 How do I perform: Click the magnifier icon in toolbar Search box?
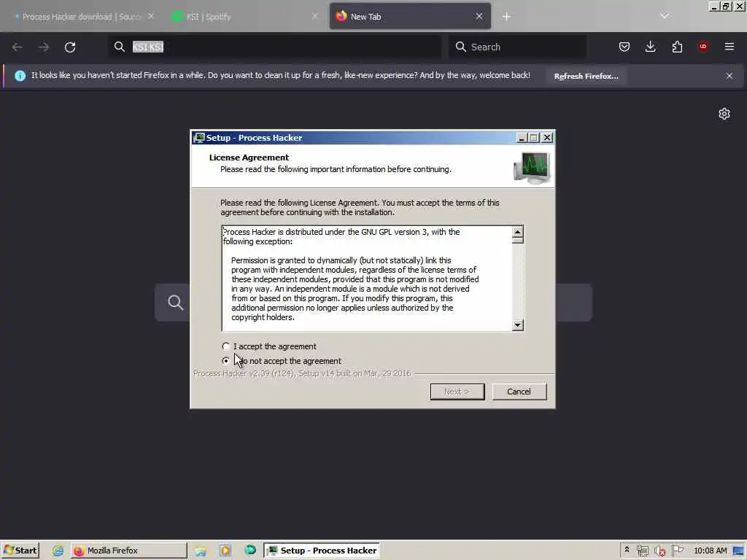click(461, 47)
